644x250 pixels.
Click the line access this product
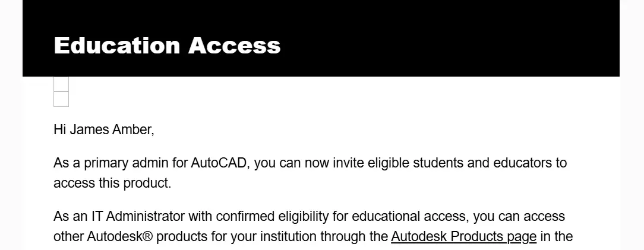[112, 183]
